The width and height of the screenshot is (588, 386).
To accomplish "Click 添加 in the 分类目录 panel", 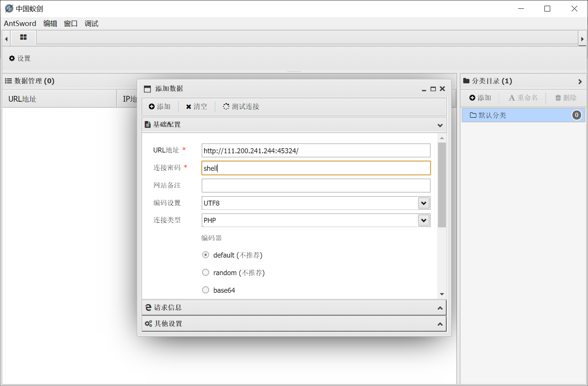I will pos(480,98).
